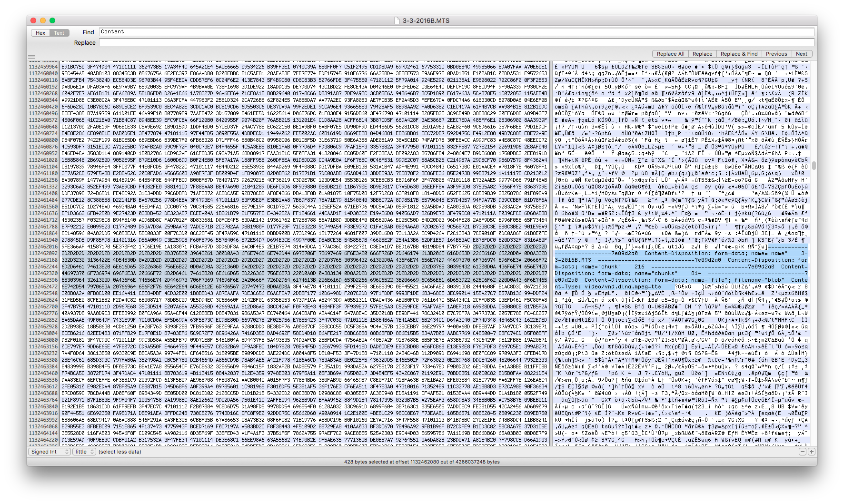Image resolution: width=844 pixels, height=504 pixels.
Task: Click line offset 1132461408
Action: 43,193
